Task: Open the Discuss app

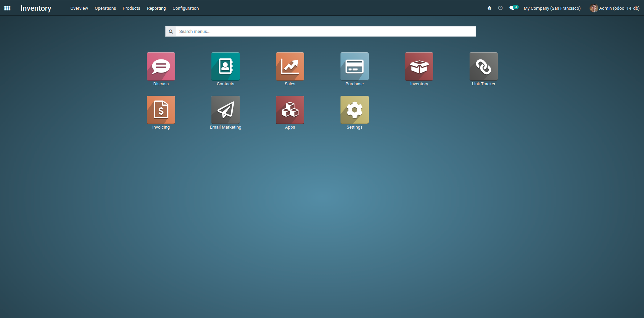Action: 161,66
